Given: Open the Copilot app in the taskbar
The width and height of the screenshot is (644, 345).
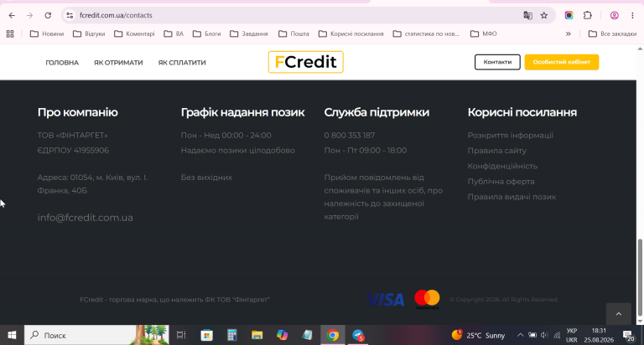Looking at the screenshot, I should click(x=282, y=335).
